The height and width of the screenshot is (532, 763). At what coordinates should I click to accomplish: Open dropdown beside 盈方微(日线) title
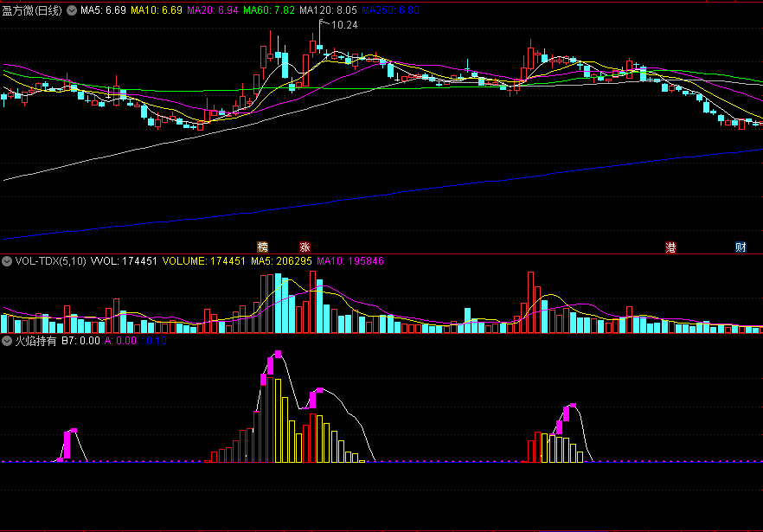[x=72, y=10]
